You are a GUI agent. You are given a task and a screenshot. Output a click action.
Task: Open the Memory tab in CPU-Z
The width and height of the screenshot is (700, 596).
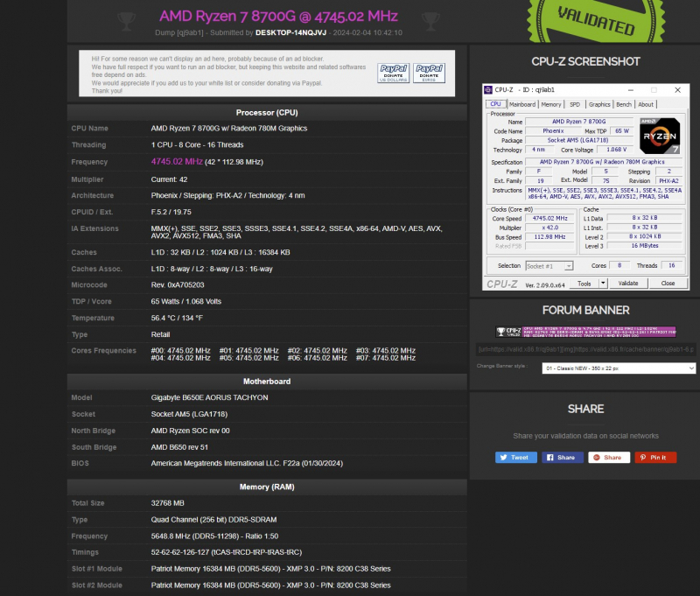point(551,104)
